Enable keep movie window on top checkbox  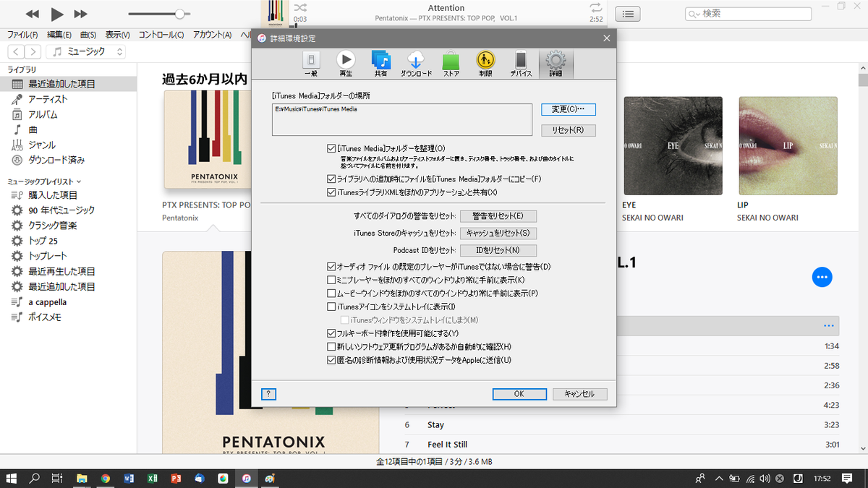coord(331,294)
